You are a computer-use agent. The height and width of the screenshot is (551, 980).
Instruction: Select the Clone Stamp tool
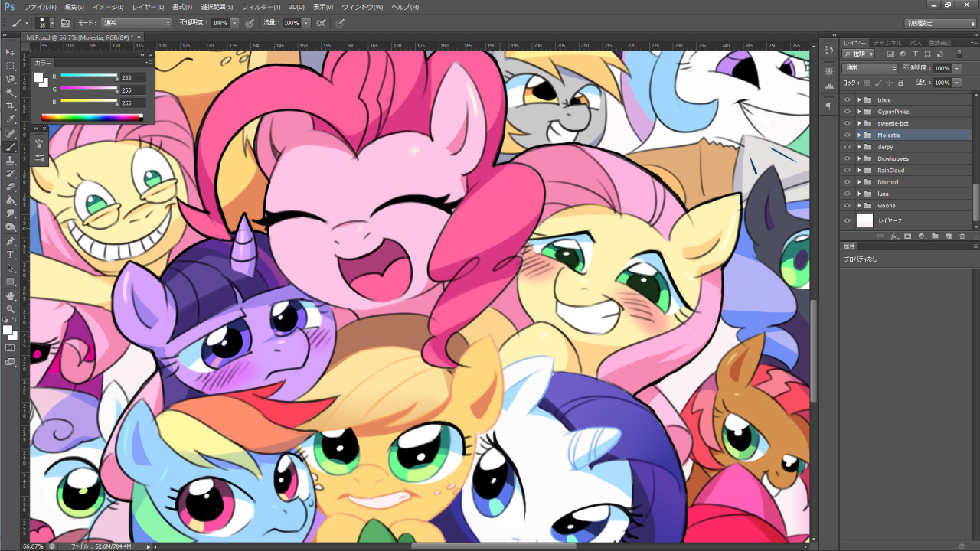coord(11,160)
